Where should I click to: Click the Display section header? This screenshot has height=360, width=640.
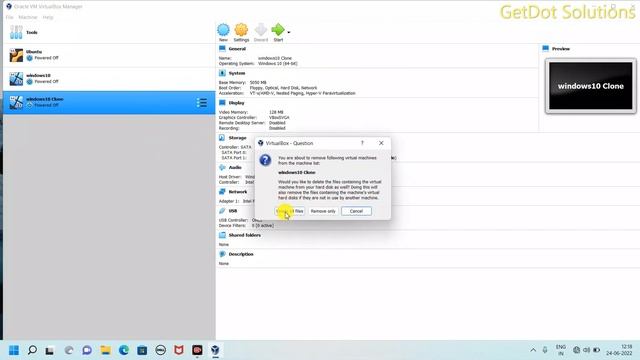236,103
